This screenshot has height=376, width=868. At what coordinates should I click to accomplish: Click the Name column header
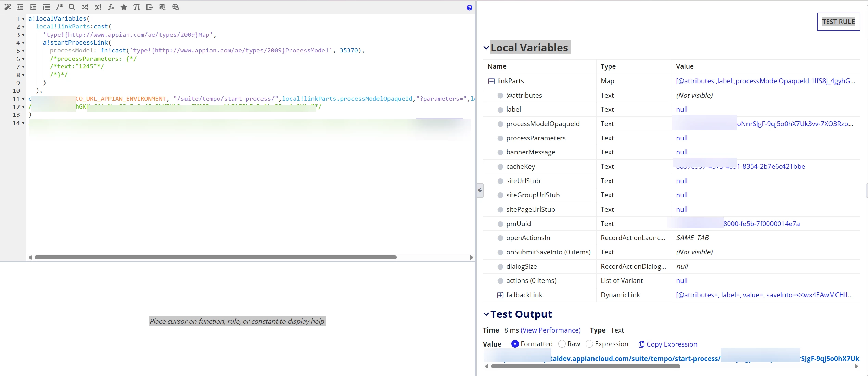pos(497,66)
